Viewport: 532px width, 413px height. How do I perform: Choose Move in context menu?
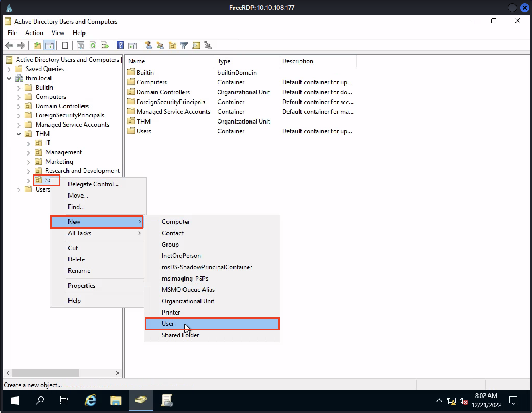(98, 196)
